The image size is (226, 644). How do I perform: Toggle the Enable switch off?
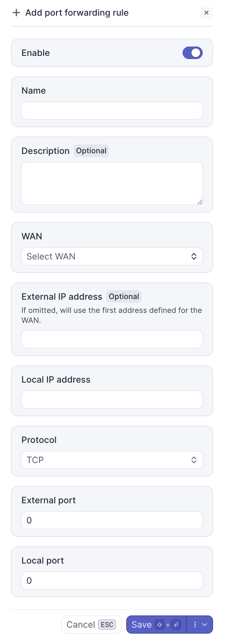coord(192,53)
